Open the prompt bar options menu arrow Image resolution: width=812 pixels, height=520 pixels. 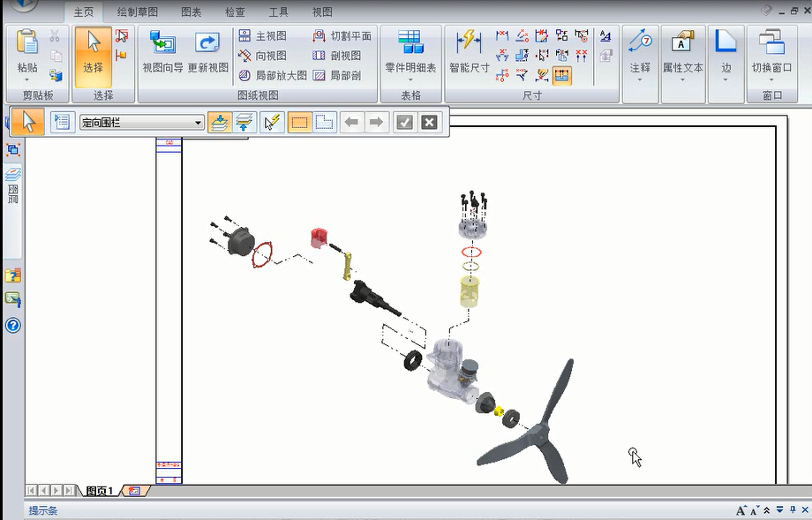[x=779, y=510]
